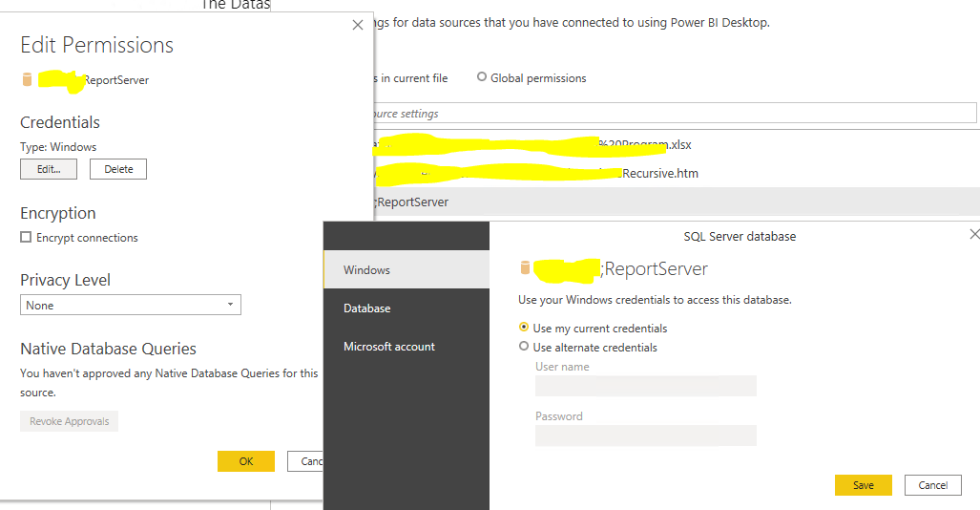
Task: Select Use my current credentials
Action: point(524,328)
